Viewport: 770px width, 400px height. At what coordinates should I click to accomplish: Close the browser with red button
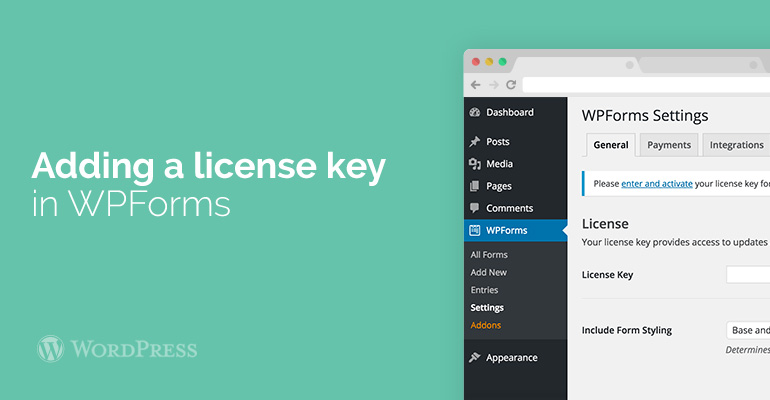tap(475, 61)
